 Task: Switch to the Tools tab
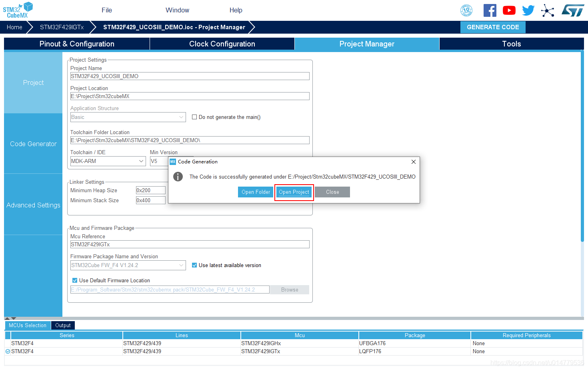click(512, 44)
